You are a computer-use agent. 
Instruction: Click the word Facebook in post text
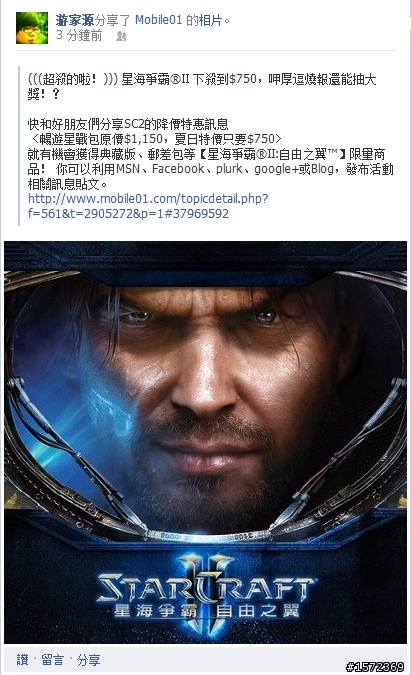[178, 169]
